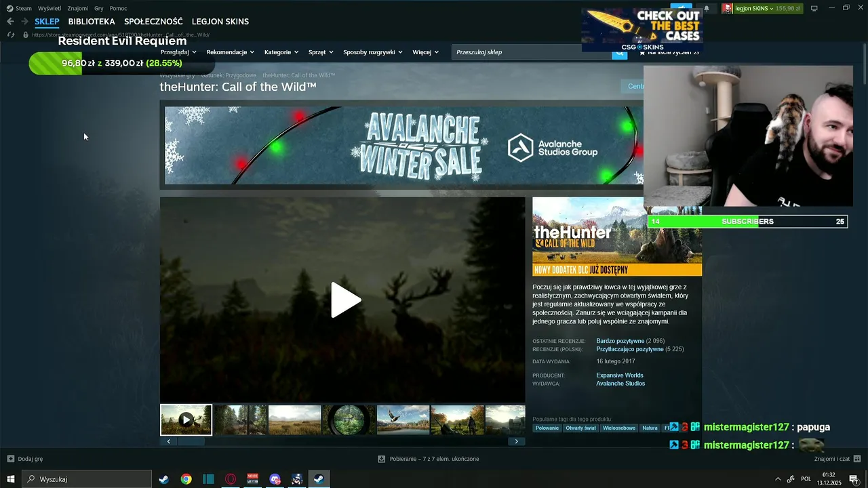Screen dimensions: 868x488
Task: Switch to the LEGJON SKINS tab
Action: (x=220, y=22)
